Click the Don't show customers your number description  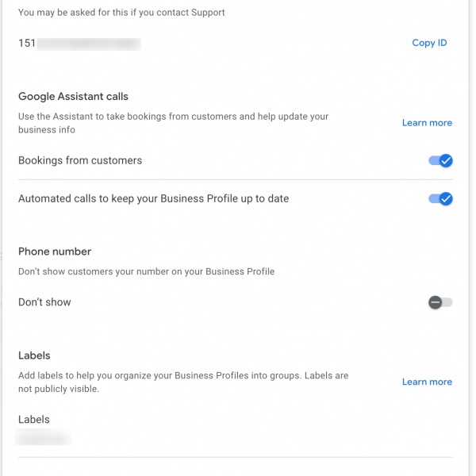(146, 271)
